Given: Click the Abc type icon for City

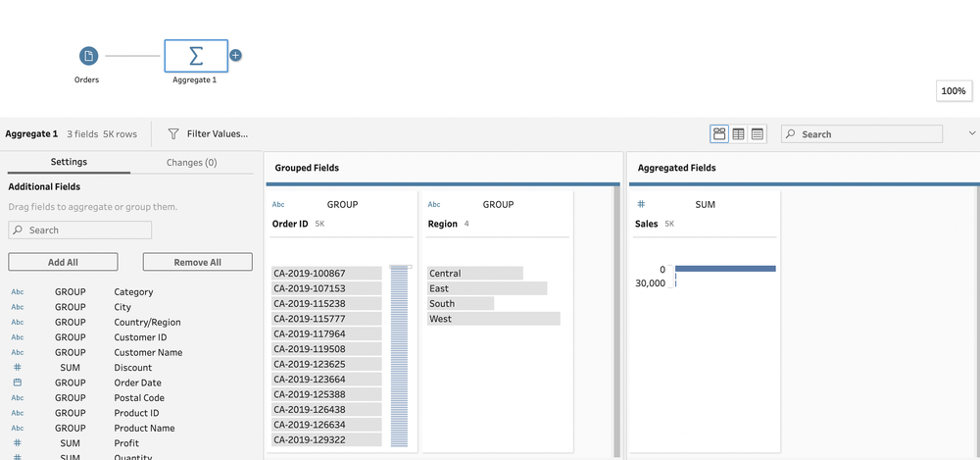Looking at the screenshot, I should point(18,307).
